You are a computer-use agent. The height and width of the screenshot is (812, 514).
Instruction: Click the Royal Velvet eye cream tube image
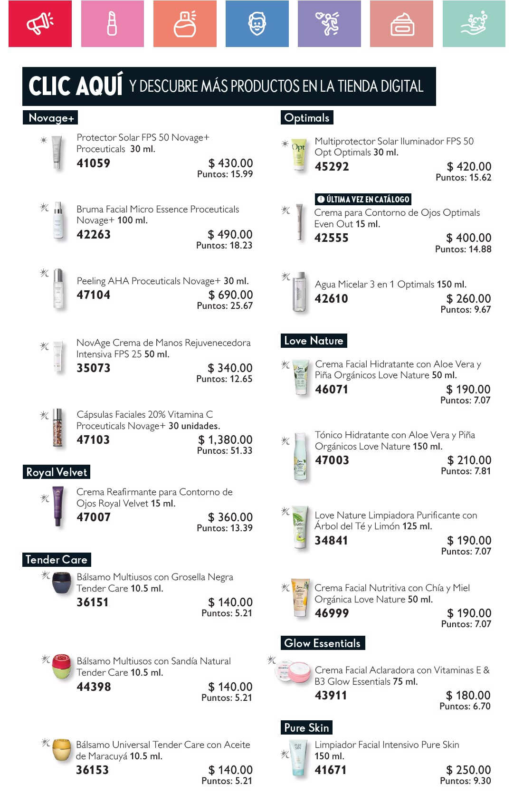tap(58, 506)
